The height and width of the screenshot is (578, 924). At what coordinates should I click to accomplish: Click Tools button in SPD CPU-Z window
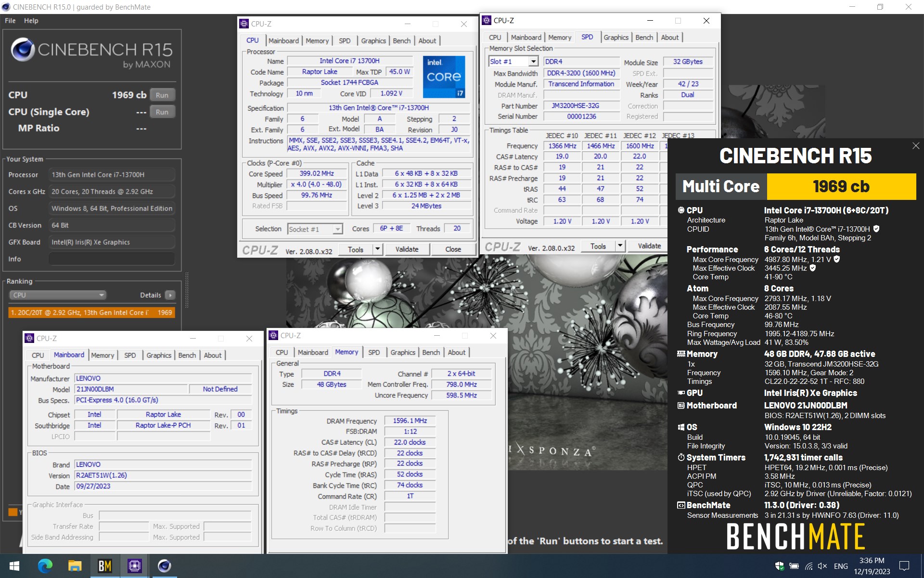[598, 246]
